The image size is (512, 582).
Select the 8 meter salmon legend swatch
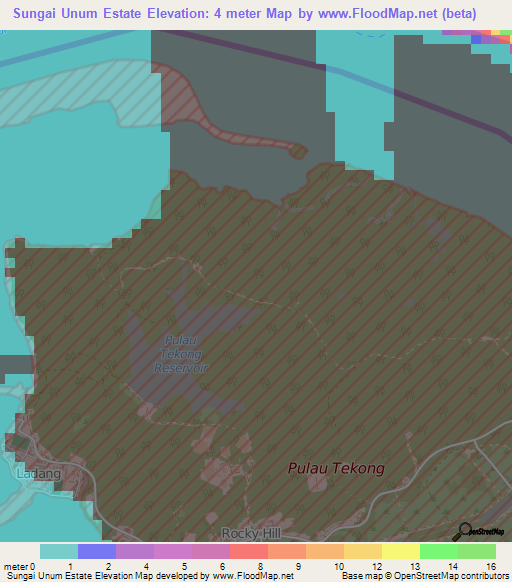[x=287, y=551]
